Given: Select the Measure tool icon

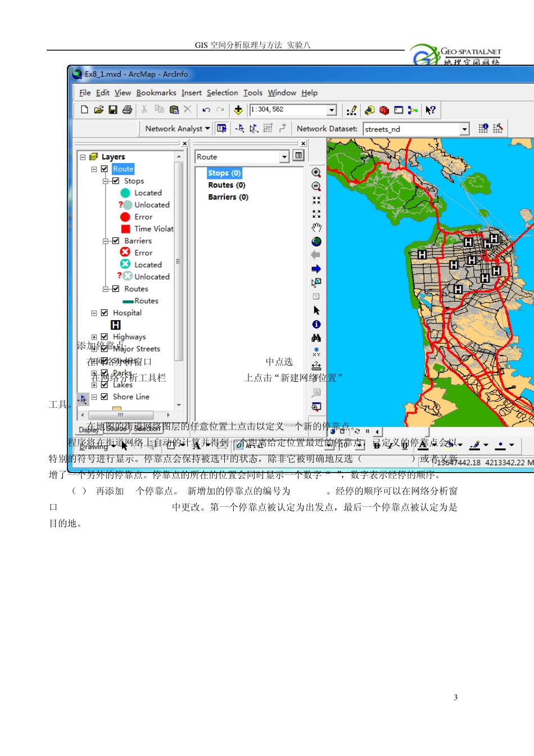Looking at the screenshot, I should point(316,366).
